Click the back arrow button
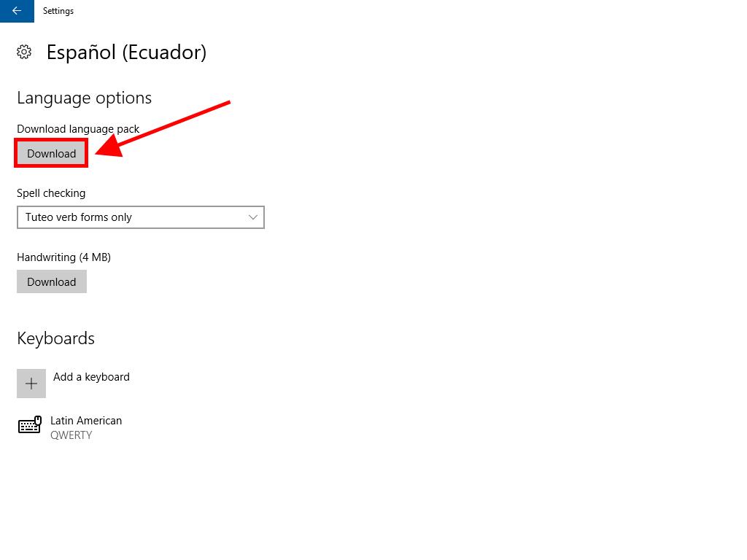 17,11
